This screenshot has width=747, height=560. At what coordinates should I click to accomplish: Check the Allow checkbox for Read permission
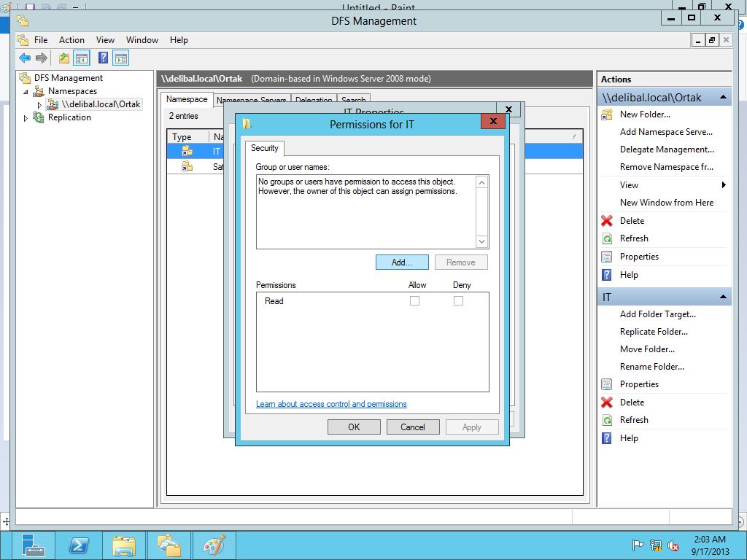pos(414,301)
